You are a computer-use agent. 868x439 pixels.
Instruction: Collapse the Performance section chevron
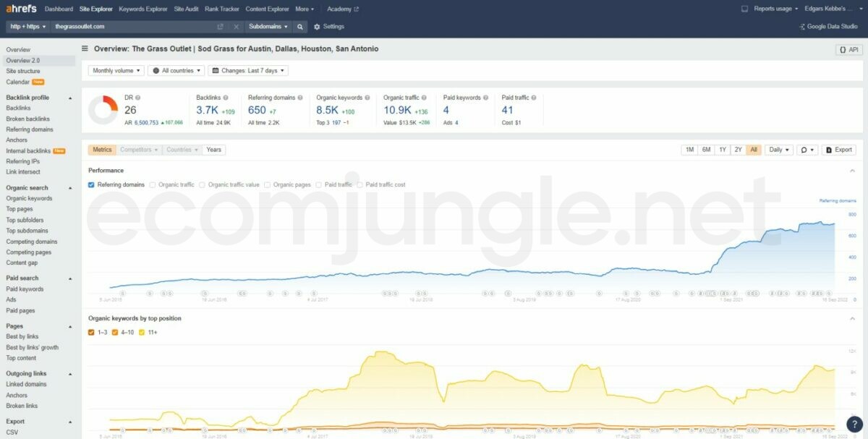click(x=852, y=171)
